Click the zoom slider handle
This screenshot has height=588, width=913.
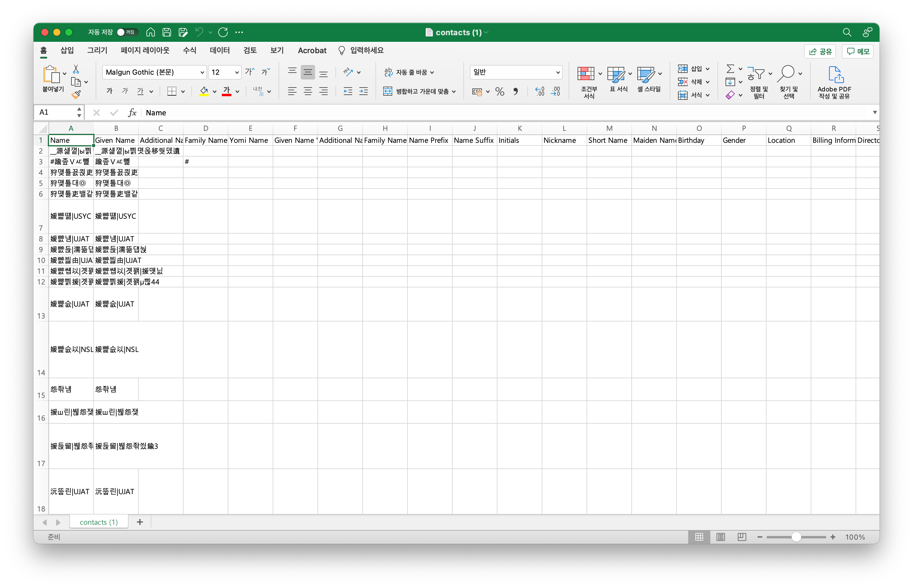pos(796,537)
